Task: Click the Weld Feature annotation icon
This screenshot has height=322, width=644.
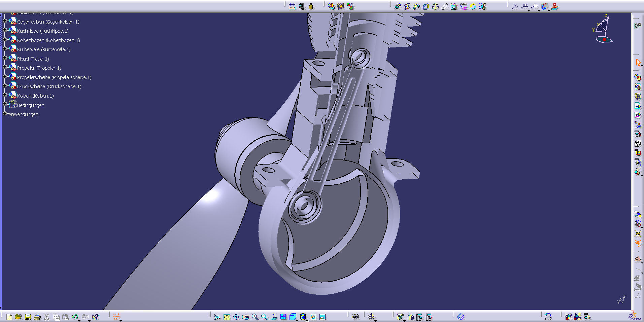Action: (x=515, y=6)
